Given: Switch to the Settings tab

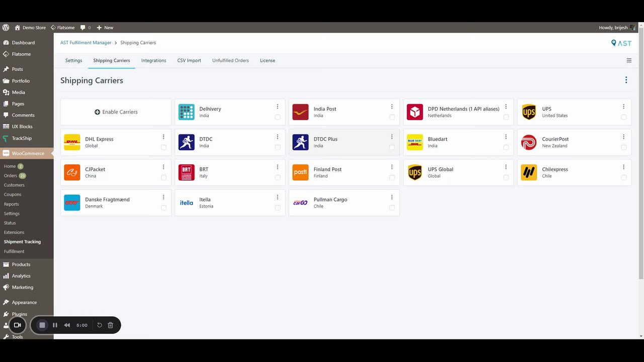Looking at the screenshot, I should (x=73, y=60).
